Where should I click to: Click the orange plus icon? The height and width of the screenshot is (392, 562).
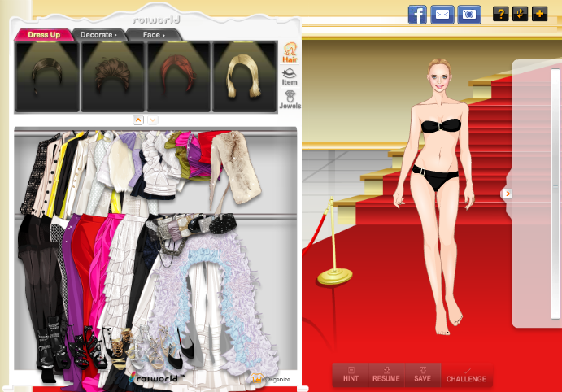click(539, 14)
